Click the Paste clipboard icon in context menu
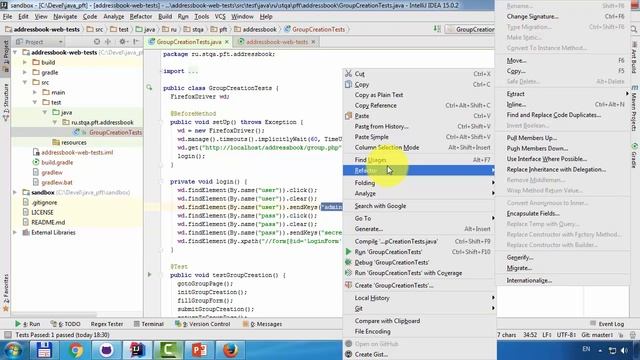 coord(348,116)
